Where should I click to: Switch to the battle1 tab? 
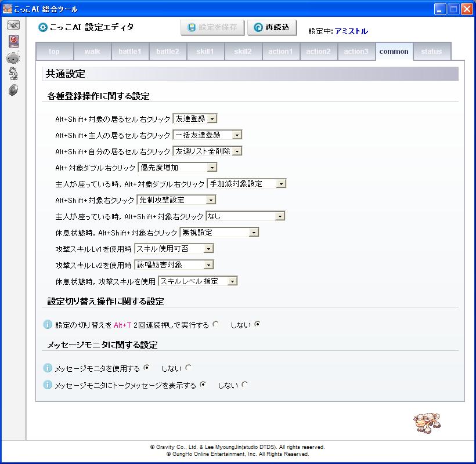[x=129, y=52]
